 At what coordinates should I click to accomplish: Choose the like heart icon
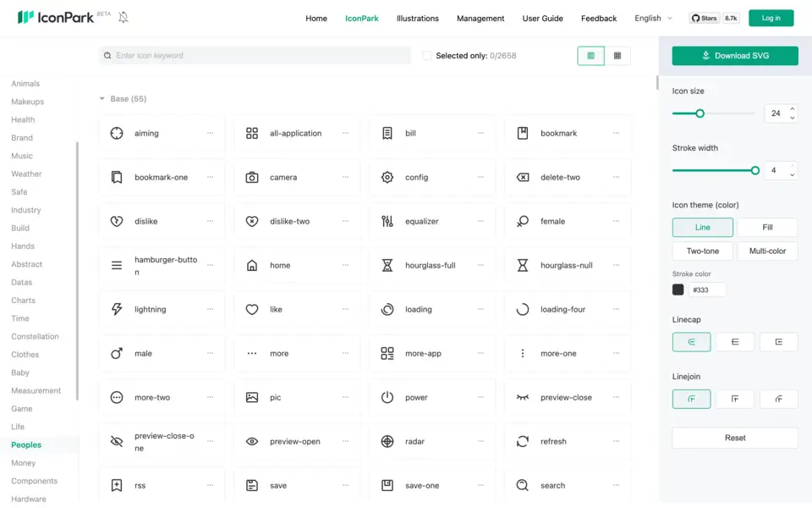(x=252, y=310)
